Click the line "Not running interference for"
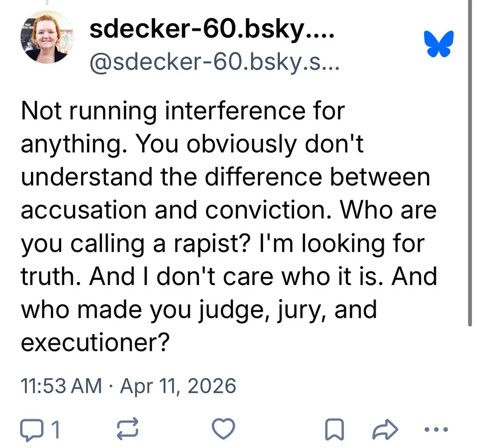The width and height of the screenshot is (477, 448). coord(183,111)
